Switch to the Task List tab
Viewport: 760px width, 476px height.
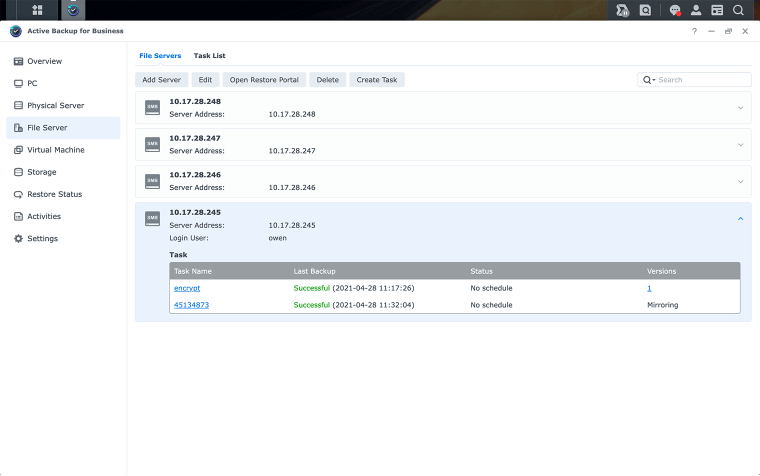209,56
